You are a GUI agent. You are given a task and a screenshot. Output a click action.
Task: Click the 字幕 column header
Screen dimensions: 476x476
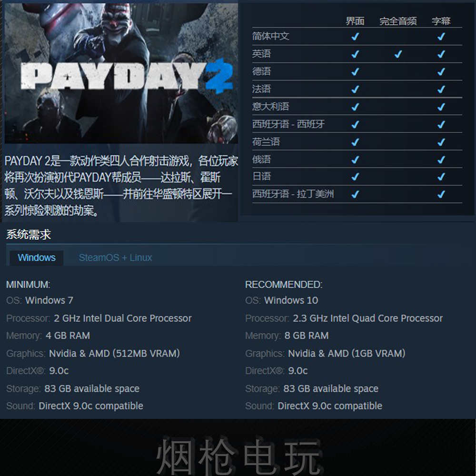pos(441,21)
